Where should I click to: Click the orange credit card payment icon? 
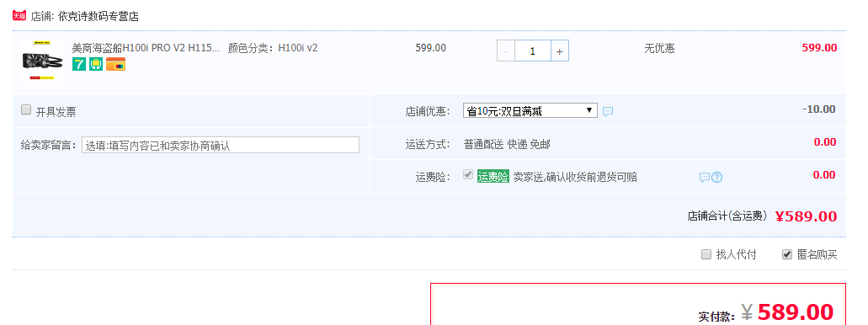coord(115,64)
